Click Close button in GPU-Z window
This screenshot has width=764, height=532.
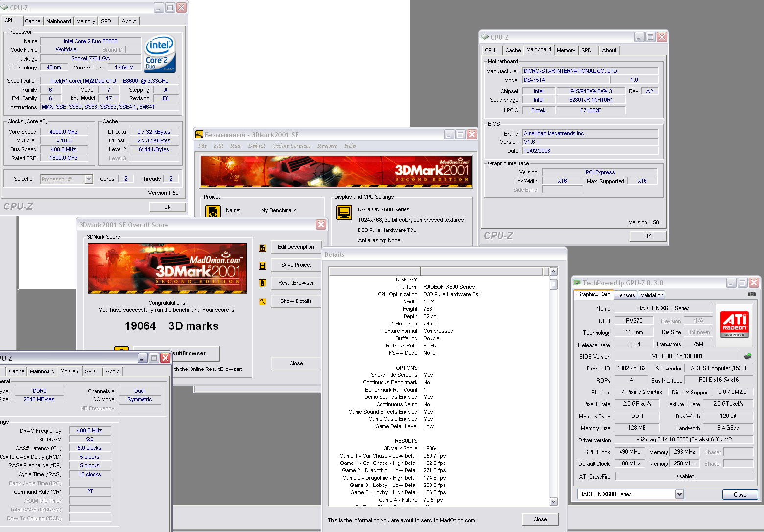(x=740, y=495)
